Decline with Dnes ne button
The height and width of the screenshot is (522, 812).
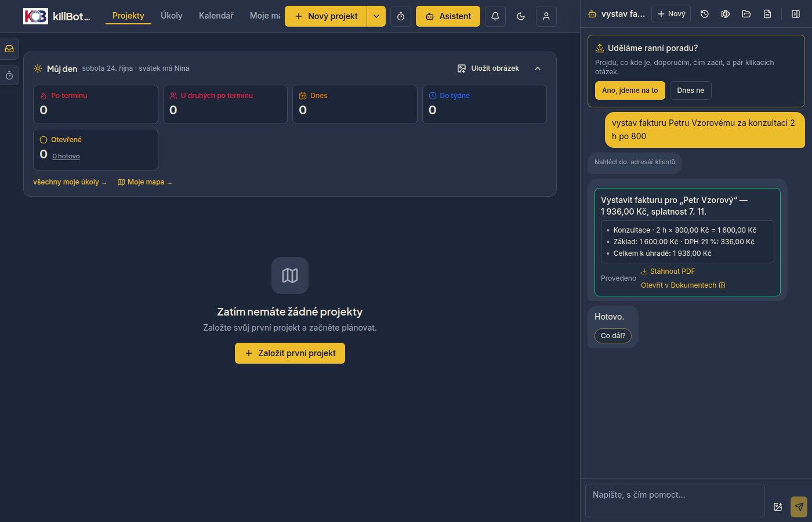691,90
